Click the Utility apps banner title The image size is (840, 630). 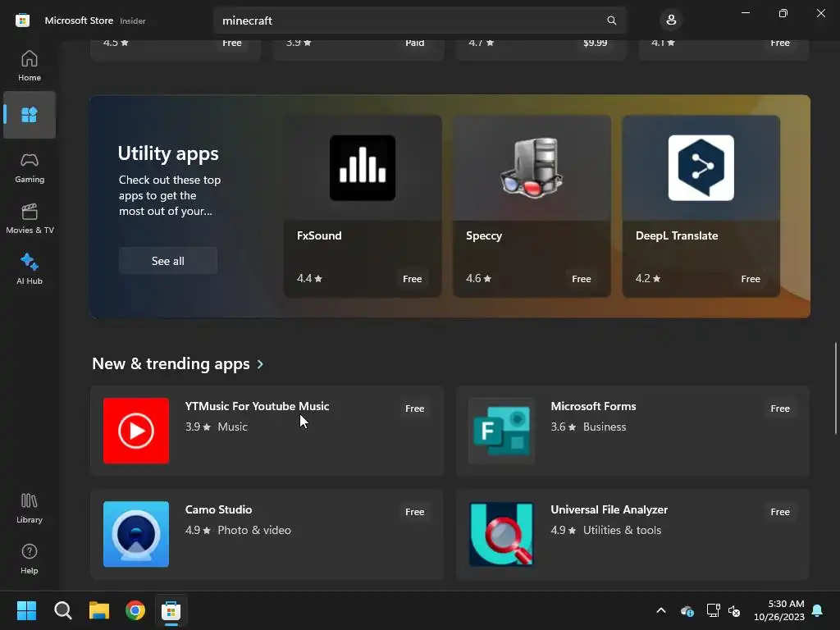[x=168, y=153]
